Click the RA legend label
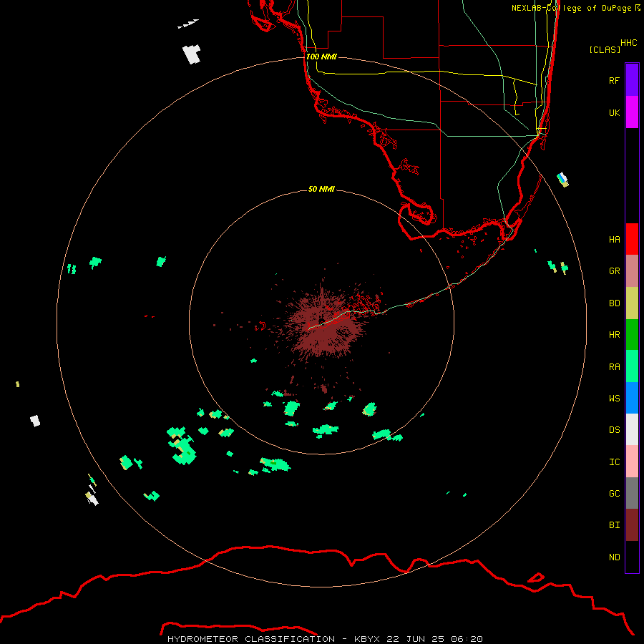Image resolution: width=644 pixels, height=644 pixels. (x=614, y=366)
